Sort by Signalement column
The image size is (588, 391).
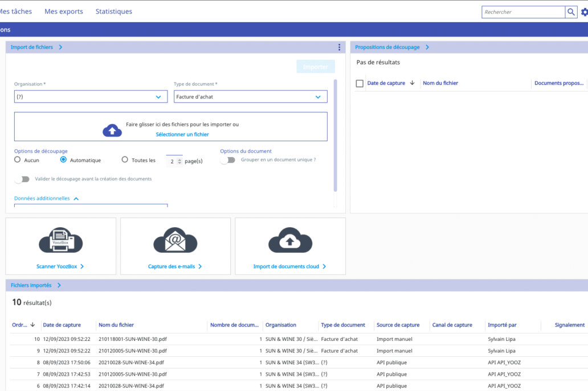click(569, 325)
